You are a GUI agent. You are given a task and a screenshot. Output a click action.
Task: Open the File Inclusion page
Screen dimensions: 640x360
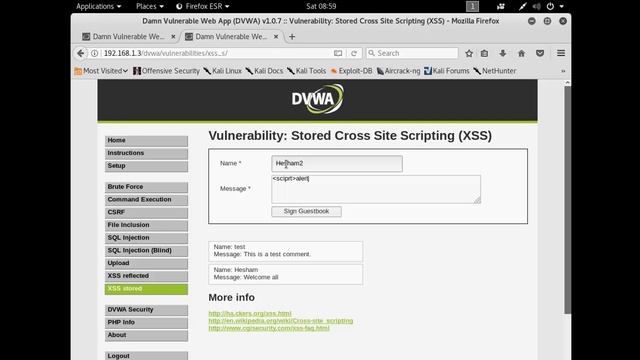146,225
